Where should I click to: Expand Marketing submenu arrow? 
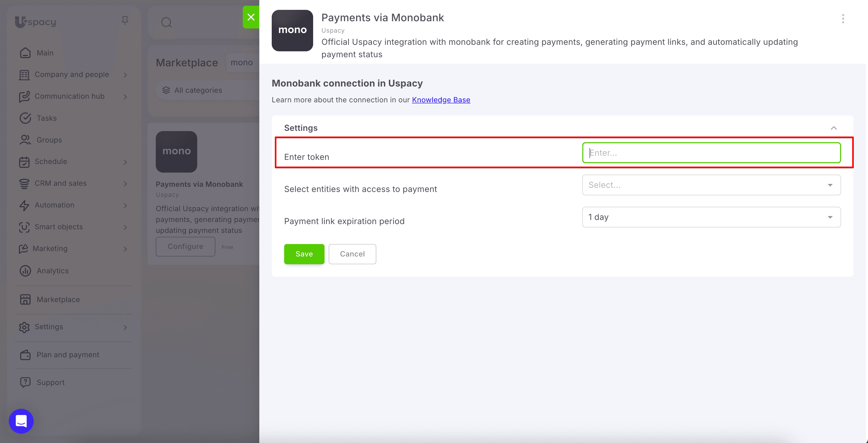coord(125,249)
